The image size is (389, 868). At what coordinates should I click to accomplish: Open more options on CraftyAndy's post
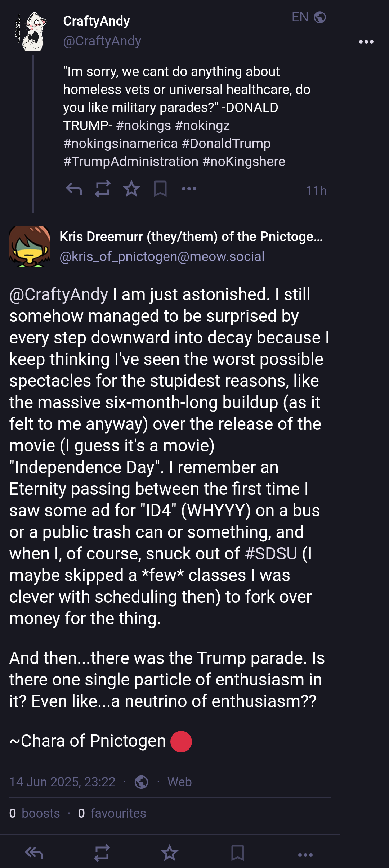tap(189, 189)
